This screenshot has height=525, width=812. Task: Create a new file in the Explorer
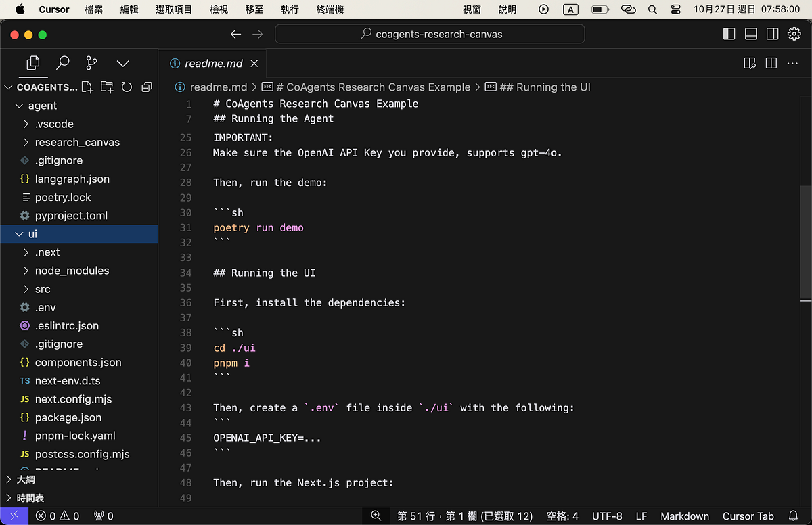(x=87, y=87)
